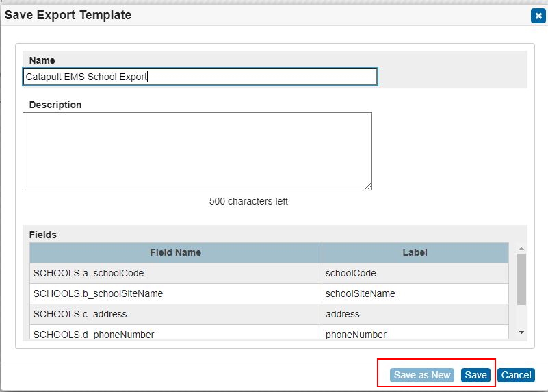548x392 pixels.
Task: Click into the Description text area
Action: tap(197, 151)
